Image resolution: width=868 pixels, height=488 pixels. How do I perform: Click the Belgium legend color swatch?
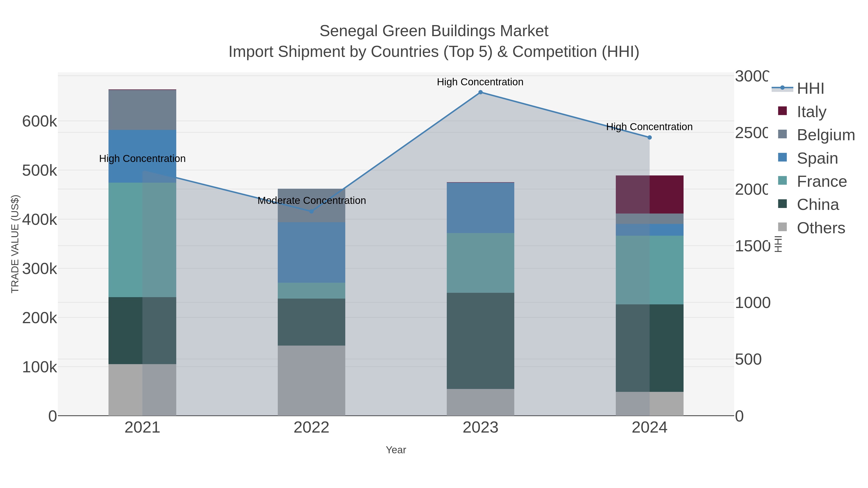click(x=782, y=134)
